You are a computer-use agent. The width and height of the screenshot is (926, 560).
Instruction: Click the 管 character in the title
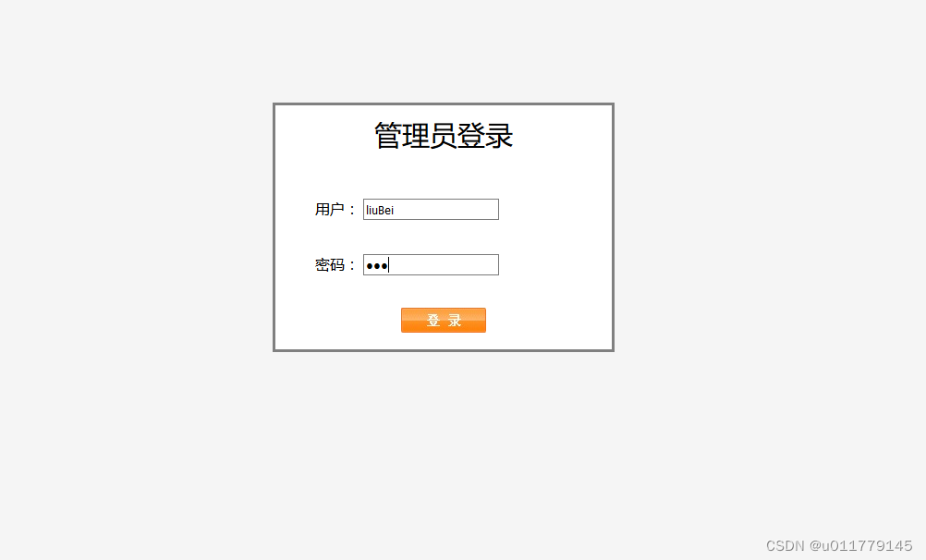pyautogui.click(x=388, y=135)
